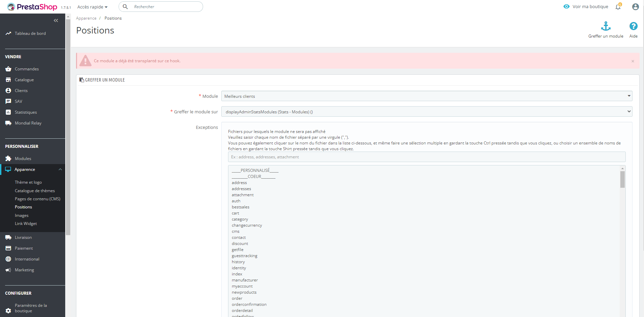The height and width of the screenshot is (317, 644).
Task: Open Mondial Relay via its truck icon
Action: coord(8,123)
